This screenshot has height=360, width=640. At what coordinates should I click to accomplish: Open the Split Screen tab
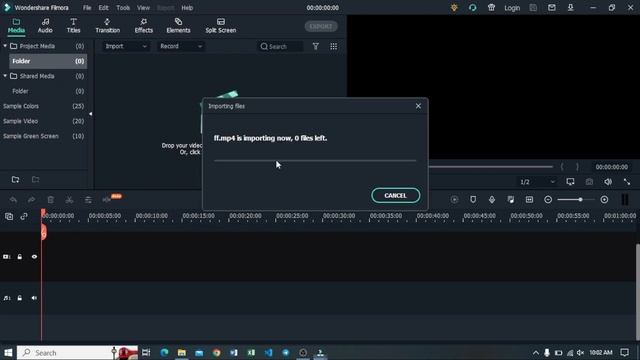(220, 26)
